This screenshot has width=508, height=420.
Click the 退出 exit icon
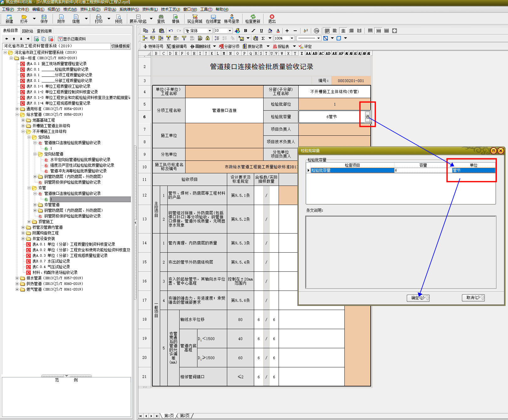click(x=272, y=19)
